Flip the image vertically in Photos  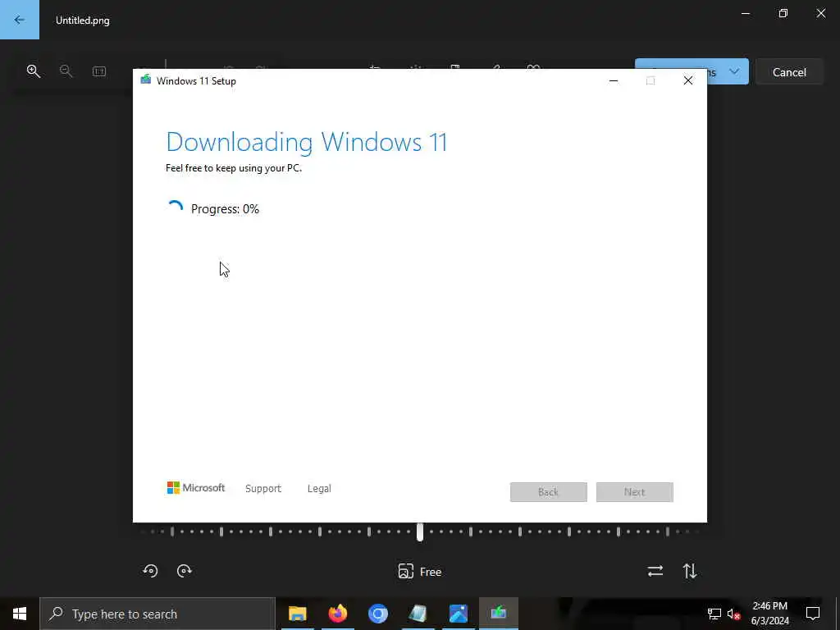tap(690, 571)
